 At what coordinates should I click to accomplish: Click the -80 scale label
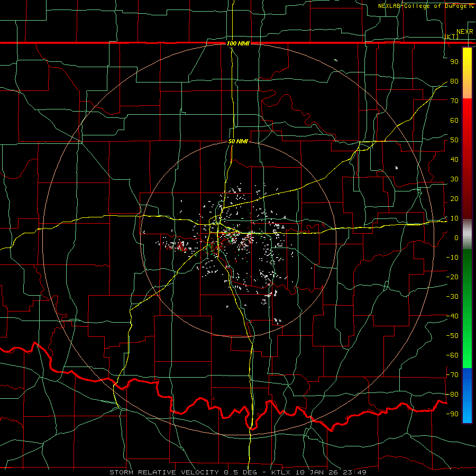452,395
